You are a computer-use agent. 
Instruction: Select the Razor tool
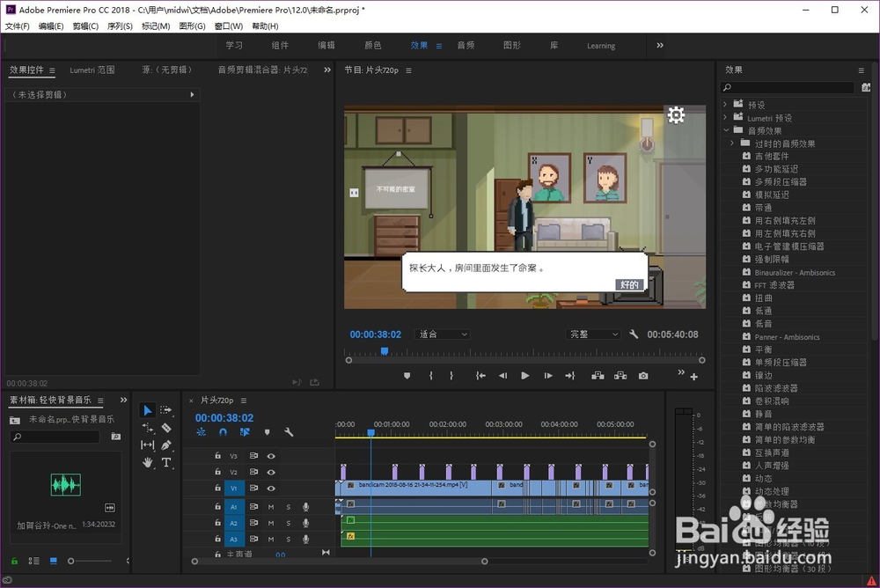click(166, 428)
